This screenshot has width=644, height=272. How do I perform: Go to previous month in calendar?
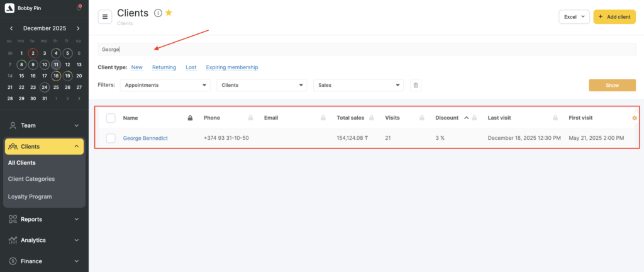pos(11,28)
